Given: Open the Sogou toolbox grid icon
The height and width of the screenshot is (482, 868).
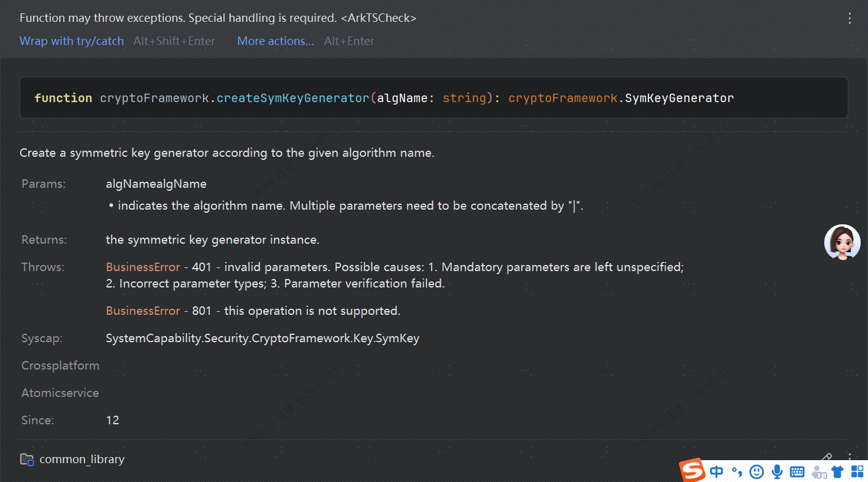Looking at the screenshot, I should pos(857,471).
